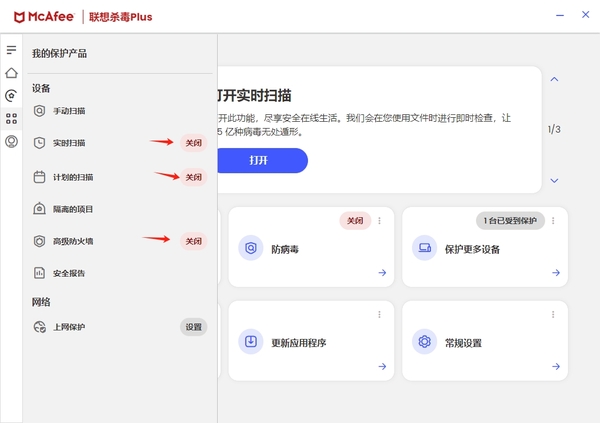Image resolution: width=600 pixels, height=423 pixels.
Task: Toggle the 实时扫描 关闭 status badge
Action: coord(193,143)
